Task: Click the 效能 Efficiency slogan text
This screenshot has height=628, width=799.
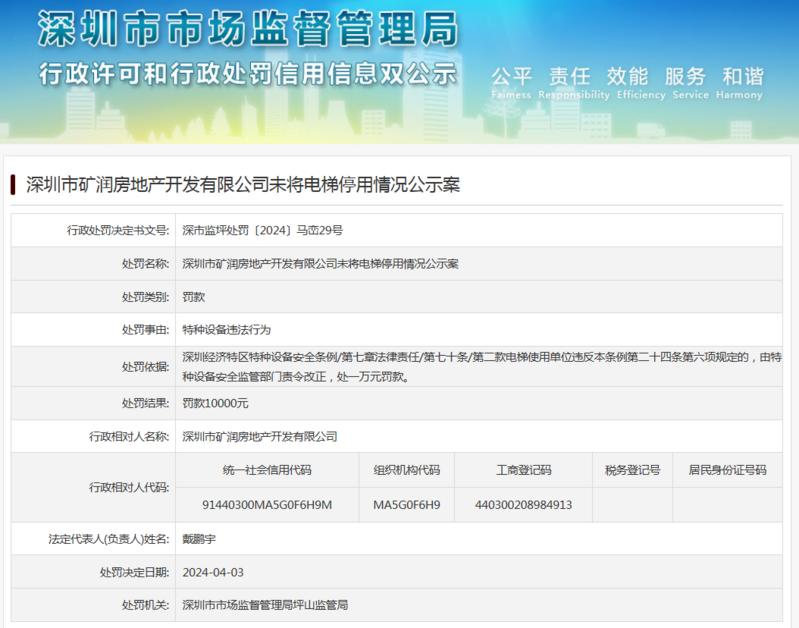Action: (641, 83)
